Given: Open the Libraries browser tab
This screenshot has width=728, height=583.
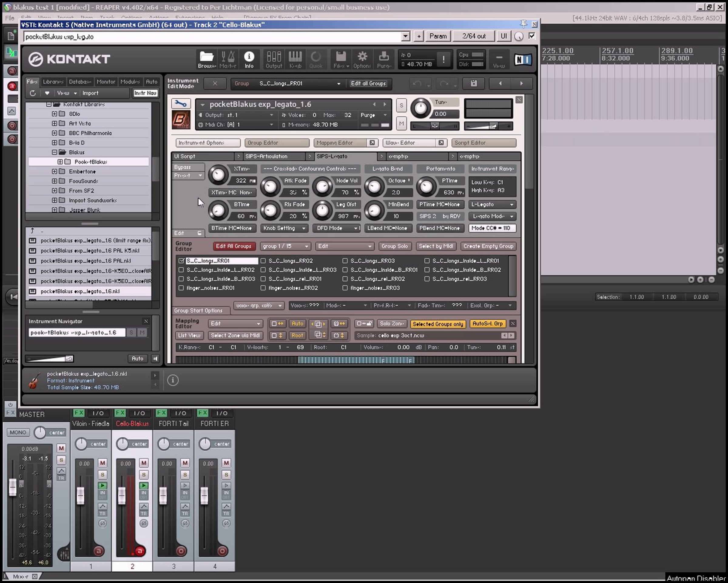Looking at the screenshot, I should (53, 82).
